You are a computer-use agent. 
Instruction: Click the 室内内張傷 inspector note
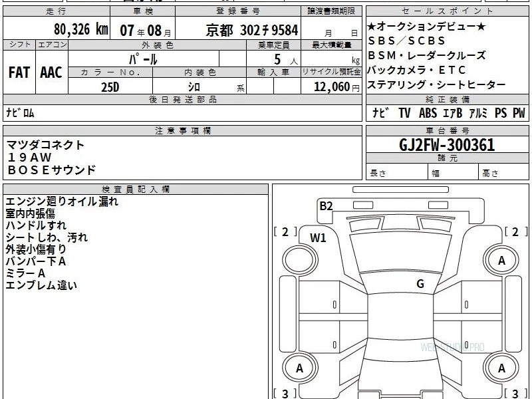pyautogui.click(x=31, y=213)
